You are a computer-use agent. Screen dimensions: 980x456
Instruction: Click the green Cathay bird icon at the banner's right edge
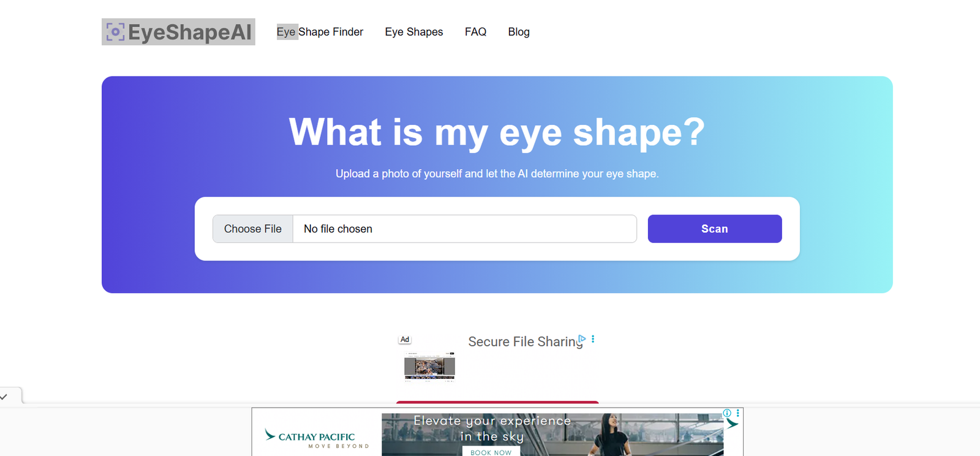[732, 424]
